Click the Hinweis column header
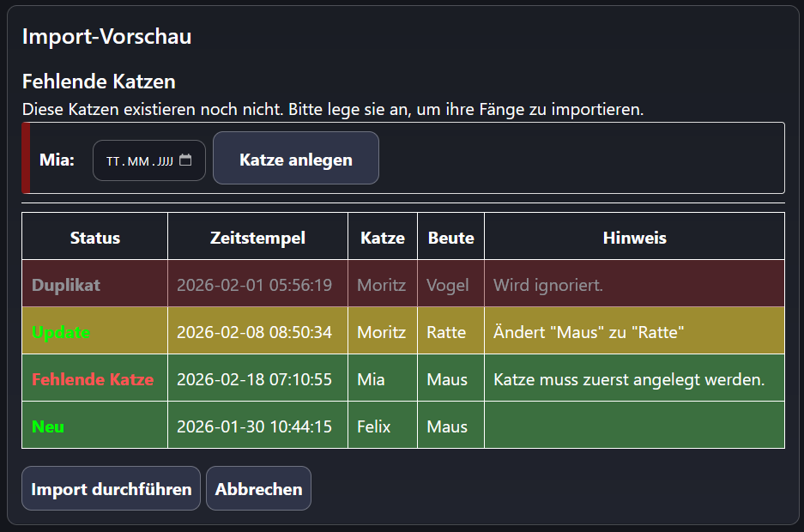Image resolution: width=804 pixels, height=532 pixels. point(634,237)
